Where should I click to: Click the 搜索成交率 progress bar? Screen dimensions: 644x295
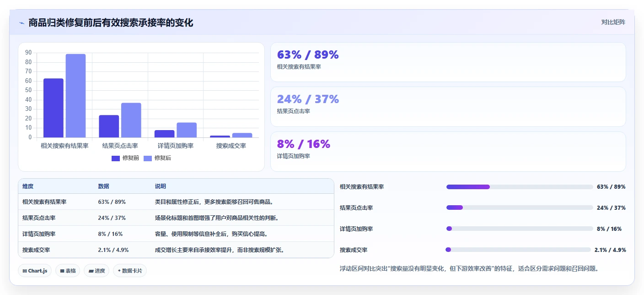tap(518, 250)
